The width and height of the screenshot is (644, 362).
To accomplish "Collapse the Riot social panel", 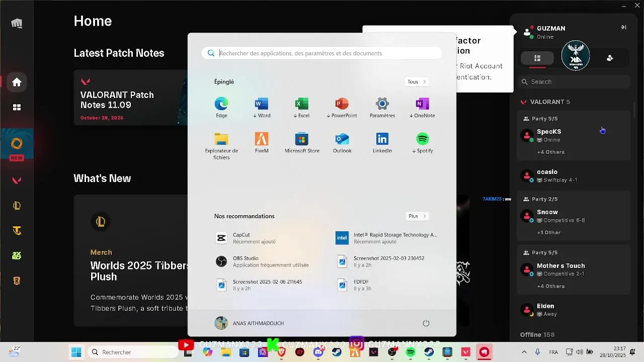I will click(623, 27).
